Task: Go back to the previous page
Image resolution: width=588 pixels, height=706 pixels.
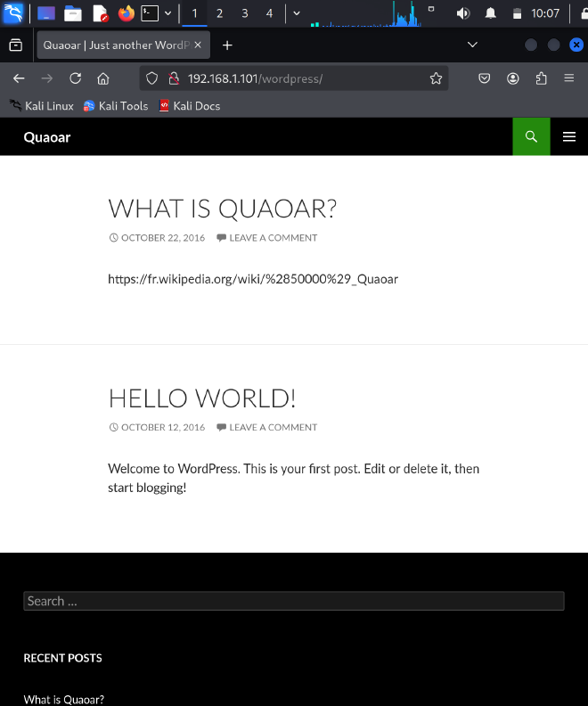Action: [x=19, y=78]
